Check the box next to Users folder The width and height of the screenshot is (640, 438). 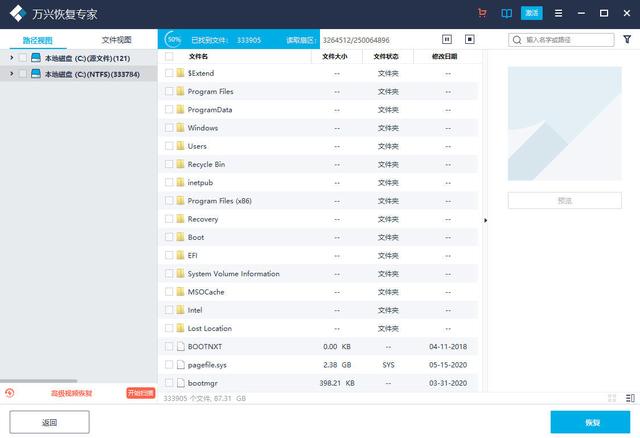click(169, 146)
